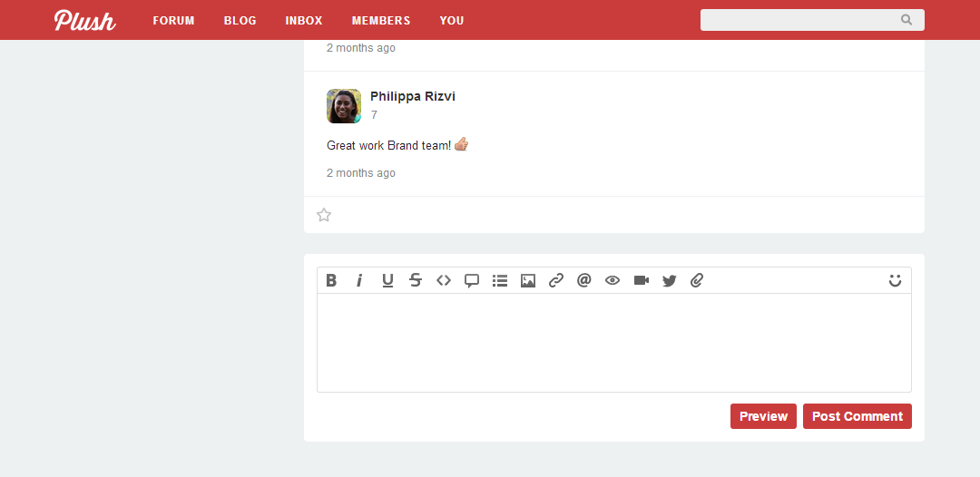Click the search magnifier icon
The width and height of the screenshot is (980, 477).
coord(906,20)
